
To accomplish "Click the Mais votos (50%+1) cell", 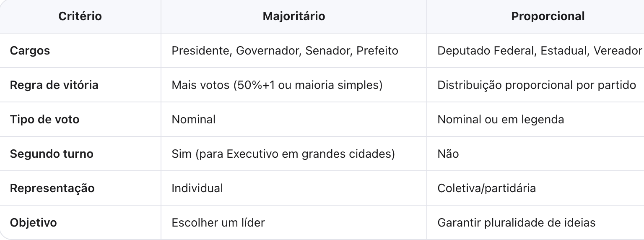I will click(277, 85).
